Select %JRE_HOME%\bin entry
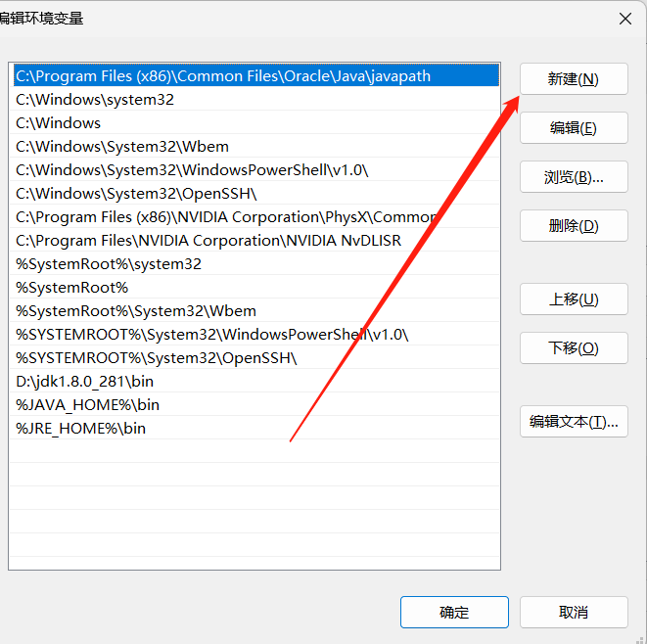 (254, 429)
